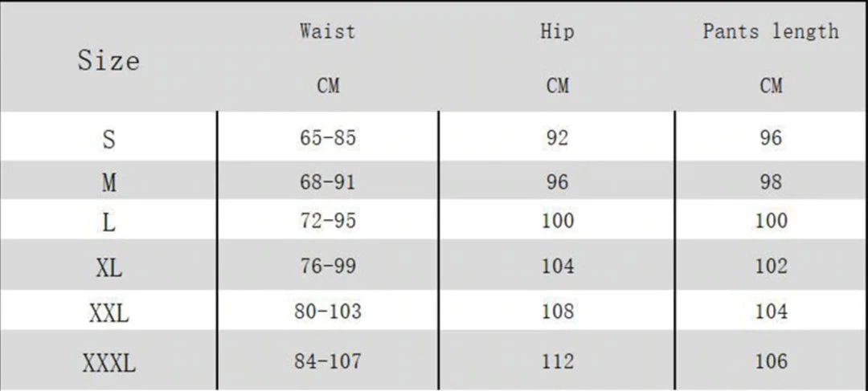Screen dimensions: 868x391
Task: Click the hip value 92
Action: [x=556, y=138]
